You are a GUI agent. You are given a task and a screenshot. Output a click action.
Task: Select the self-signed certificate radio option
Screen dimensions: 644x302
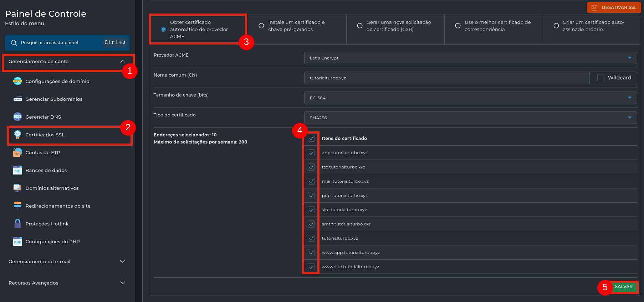[556, 26]
